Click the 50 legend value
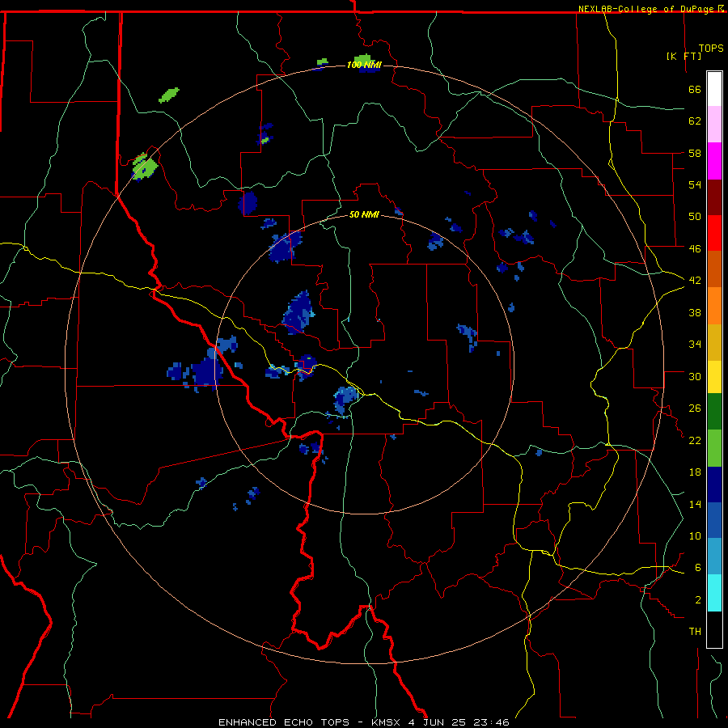 (x=695, y=217)
